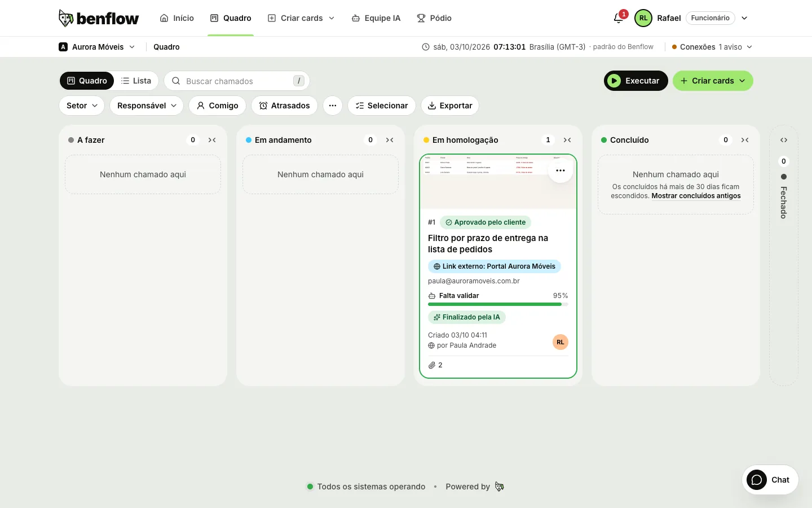Go to Início in navigation
The width and height of the screenshot is (812, 508).
[x=177, y=18]
